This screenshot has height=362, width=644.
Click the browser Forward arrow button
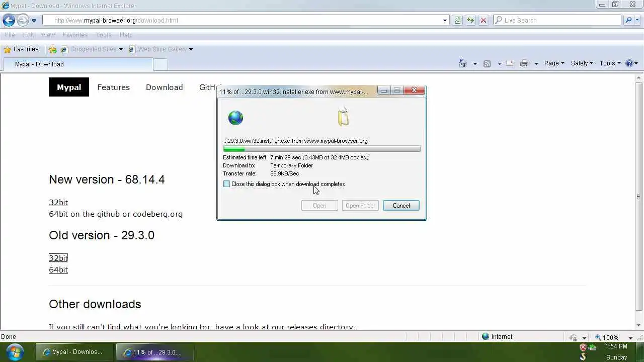pos(23,21)
